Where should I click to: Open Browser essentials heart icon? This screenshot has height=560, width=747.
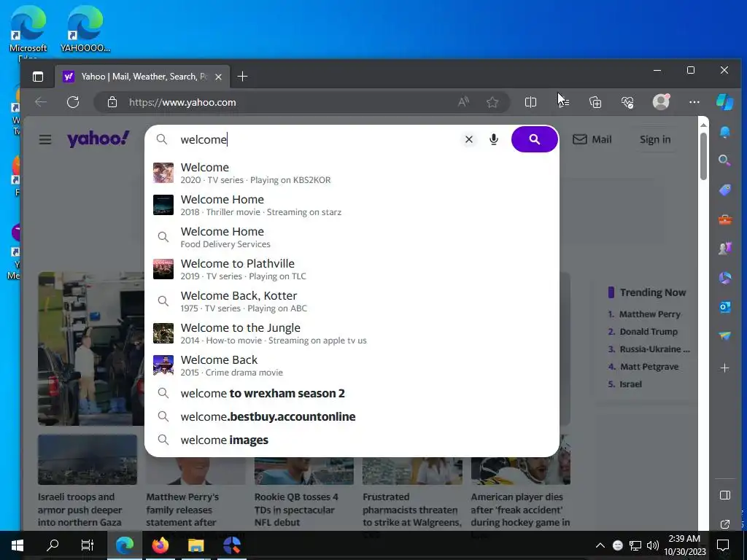coord(627,102)
